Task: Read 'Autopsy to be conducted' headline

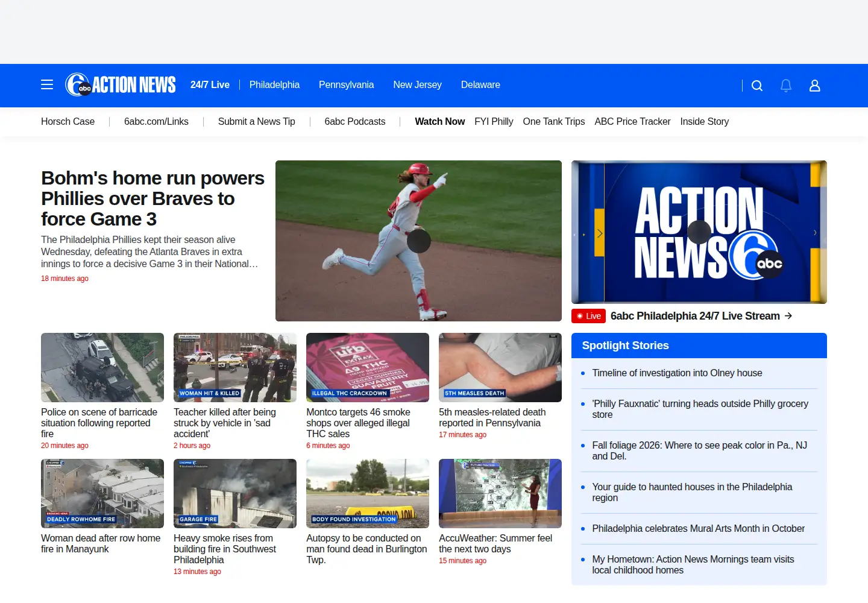Action: pyautogui.click(x=366, y=549)
